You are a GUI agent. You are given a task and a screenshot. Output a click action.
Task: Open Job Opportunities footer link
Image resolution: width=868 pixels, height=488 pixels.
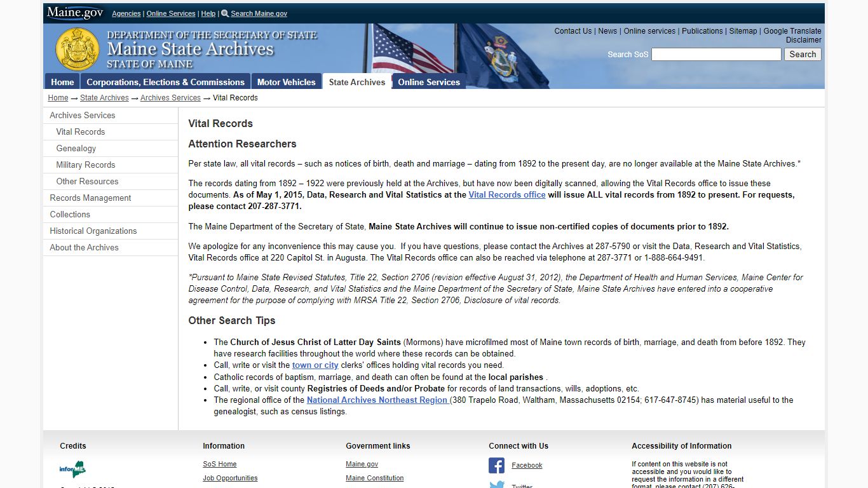pos(230,478)
